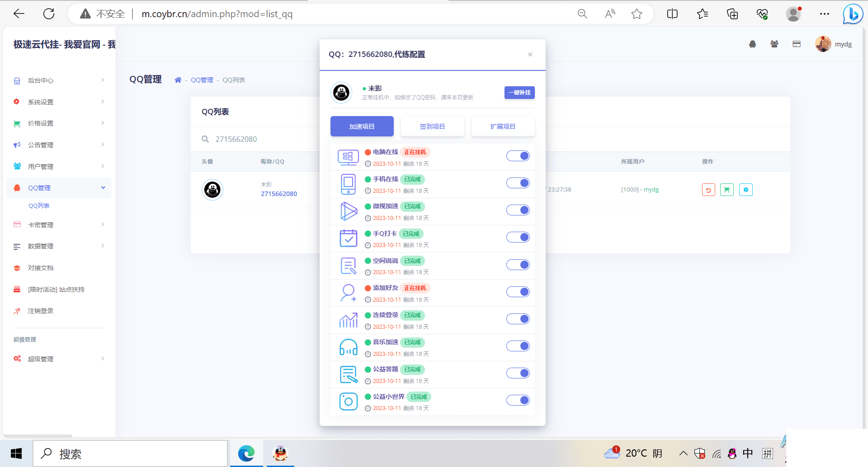Image resolution: width=868 pixels, height=467 pixels.
Task: Click the browser back arrow
Action: point(19,14)
